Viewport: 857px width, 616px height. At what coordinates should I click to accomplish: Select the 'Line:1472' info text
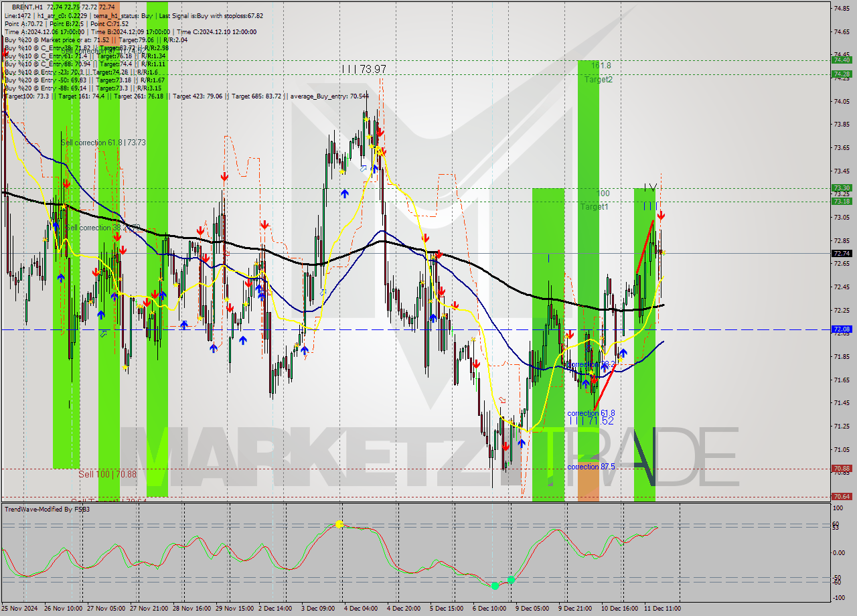[17, 15]
